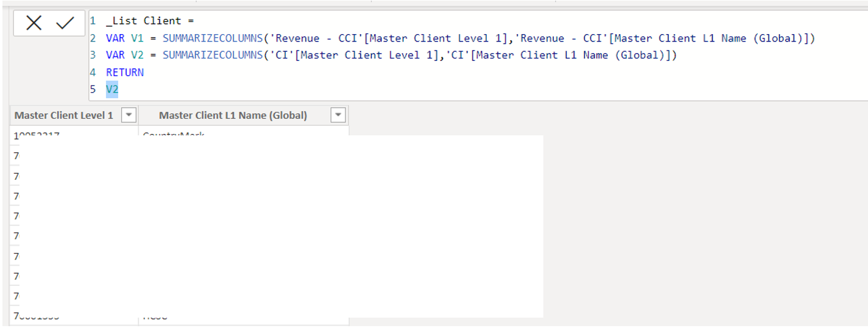Click highlighted V2 on formula line 5
The width and height of the screenshot is (868, 328).
tap(112, 89)
